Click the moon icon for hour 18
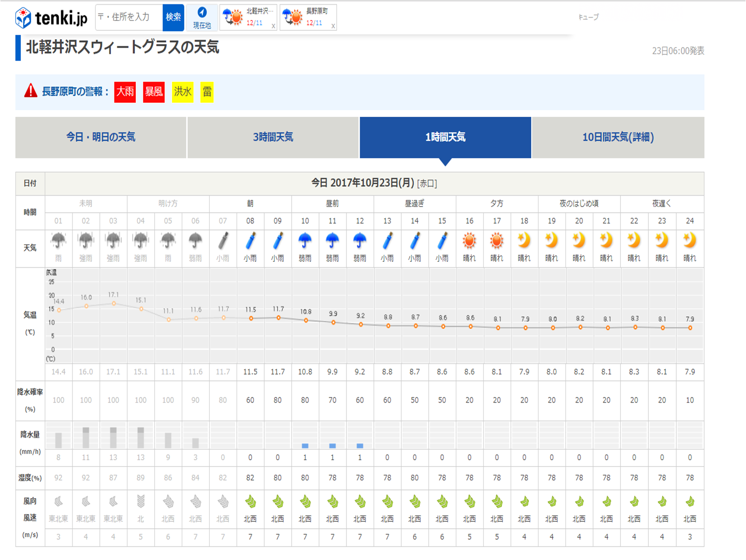 (x=524, y=240)
